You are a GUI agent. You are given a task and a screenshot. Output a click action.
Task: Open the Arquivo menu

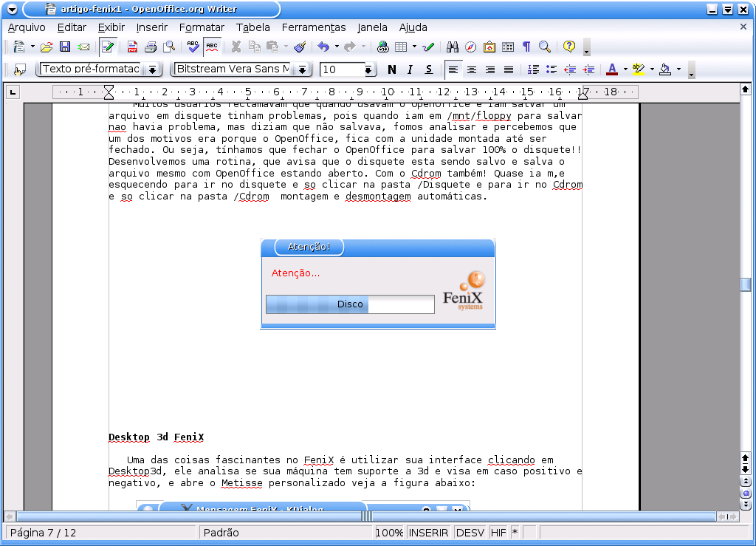pyautogui.click(x=27, y=27)
